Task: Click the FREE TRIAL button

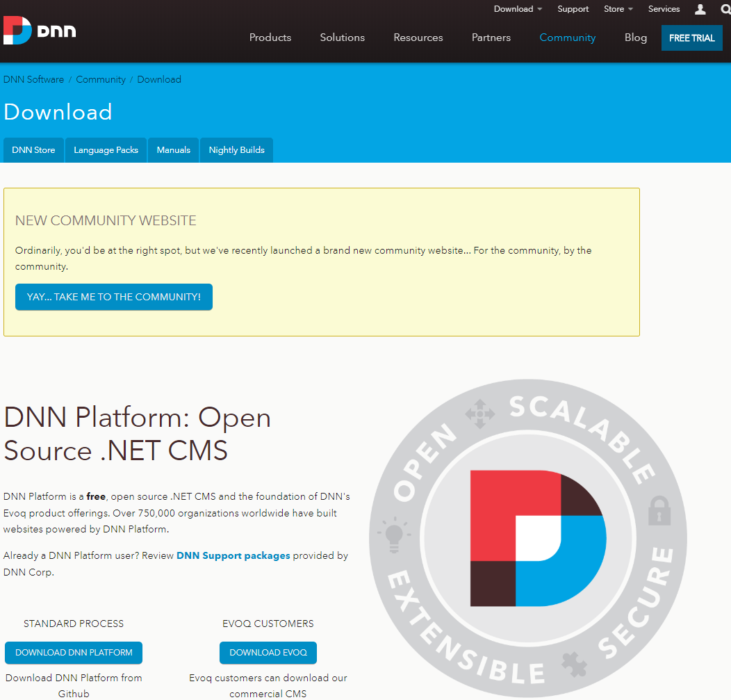Action: point(692,38)
